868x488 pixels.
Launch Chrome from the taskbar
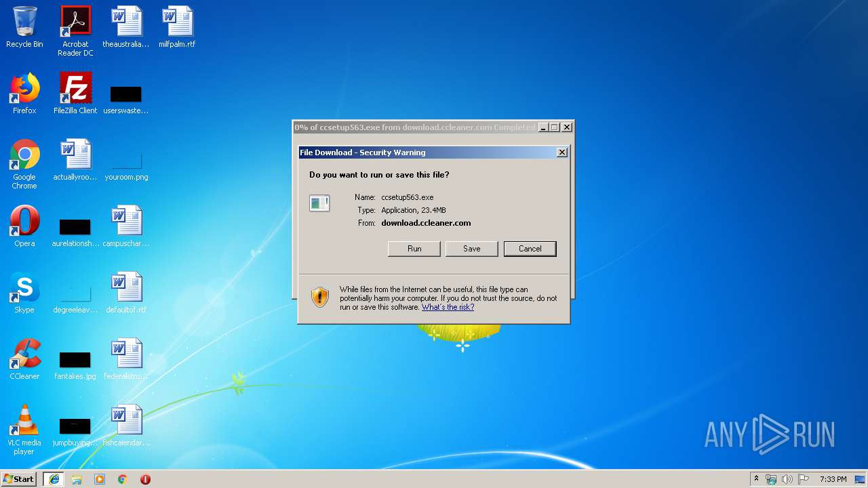(x=123, y=479)
